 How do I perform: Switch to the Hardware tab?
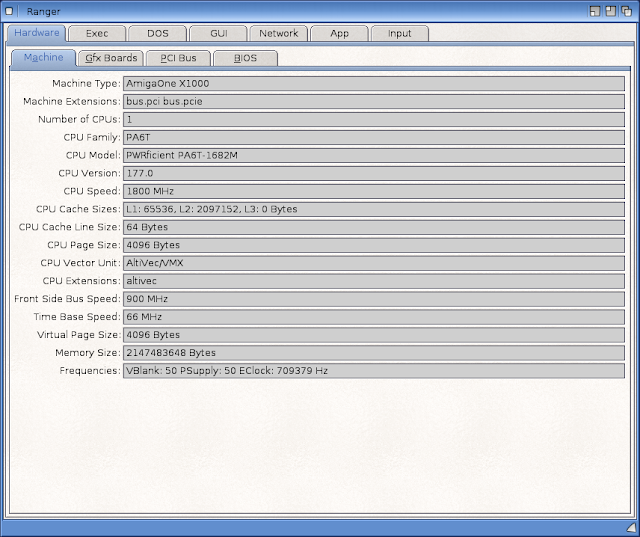click(37, 33)
